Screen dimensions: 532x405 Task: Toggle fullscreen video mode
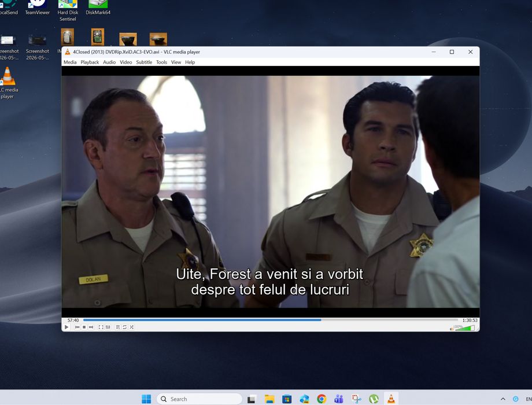101,327
